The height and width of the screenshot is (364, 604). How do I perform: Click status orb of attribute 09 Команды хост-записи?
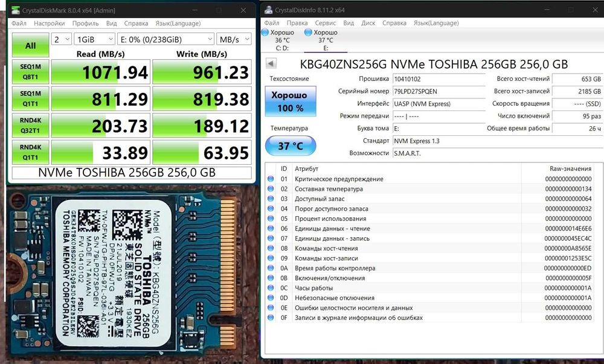[x=271, y=258]
